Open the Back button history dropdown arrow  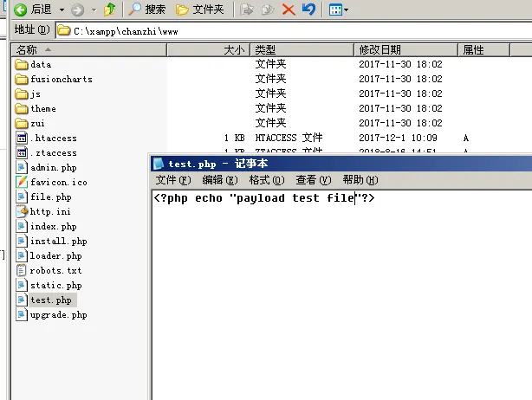(61, 10)
